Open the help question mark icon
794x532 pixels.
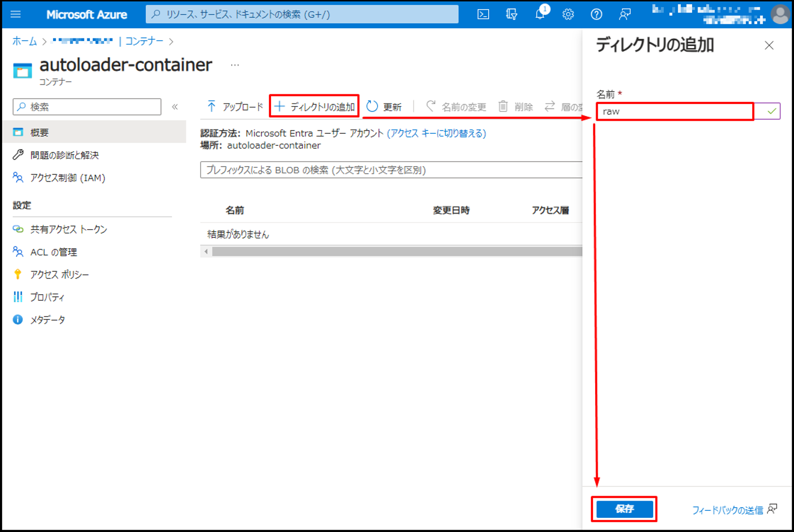pyautogui.click(x=596, y=15)
